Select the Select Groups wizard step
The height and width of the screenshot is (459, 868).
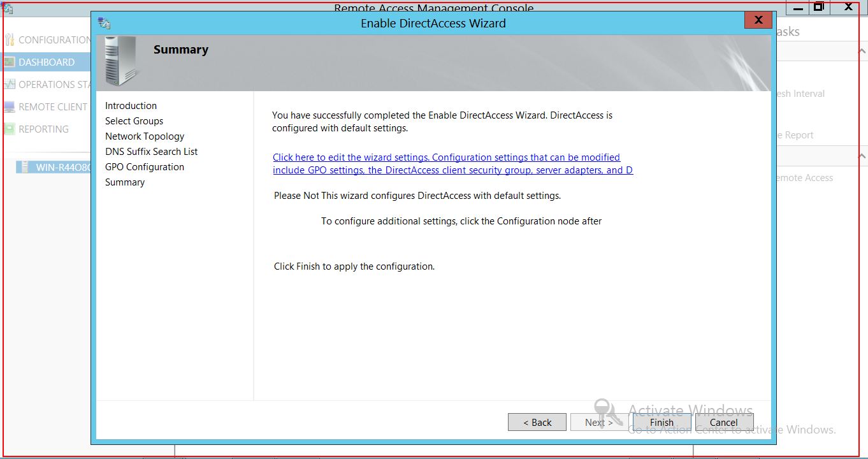134,121
